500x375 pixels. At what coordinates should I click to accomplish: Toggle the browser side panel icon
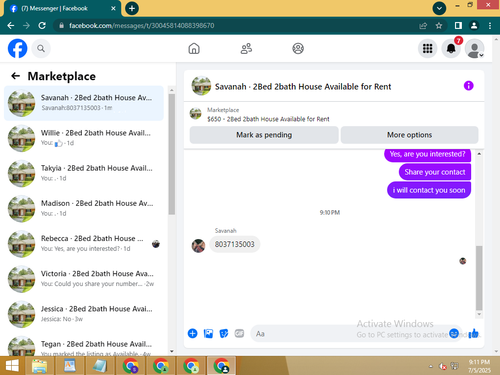[458, 26]
